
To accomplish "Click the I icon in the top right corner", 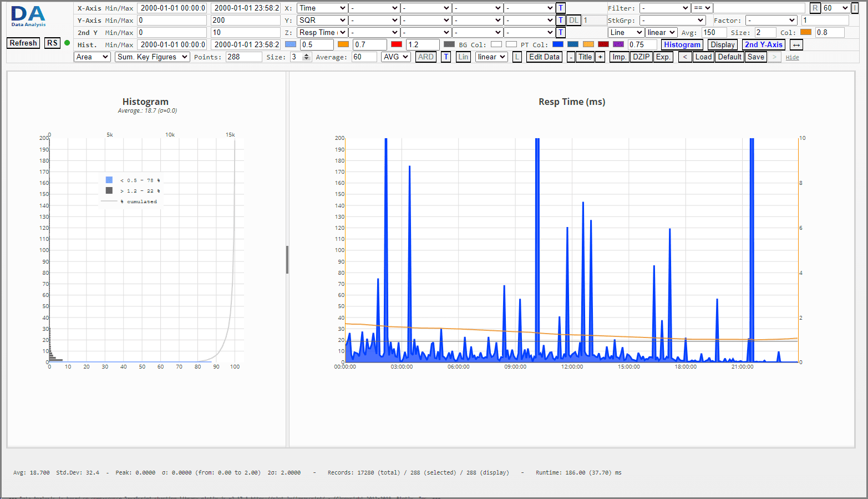I will coord(855,8).
